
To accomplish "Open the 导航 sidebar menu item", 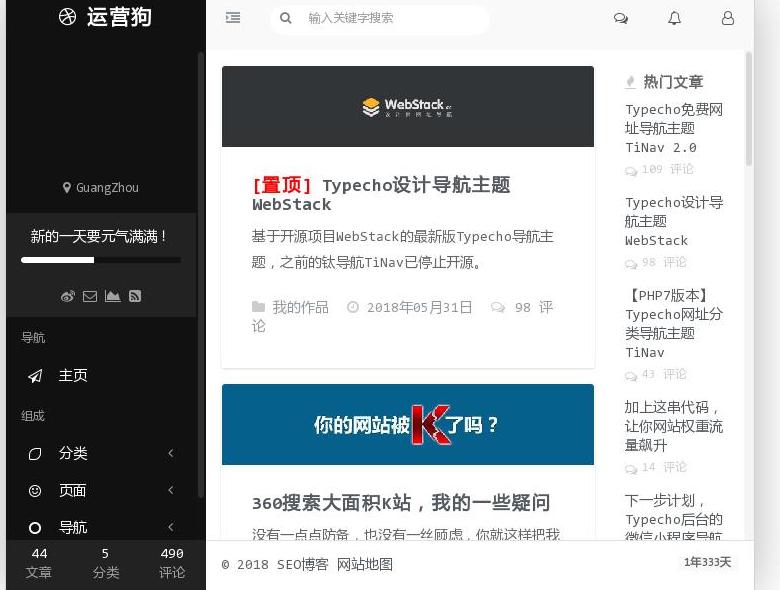I will (x=101, y=527).
